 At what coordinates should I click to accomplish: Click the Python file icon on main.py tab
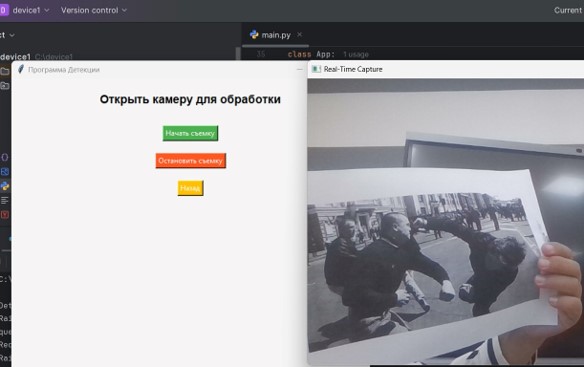(254, 35)
